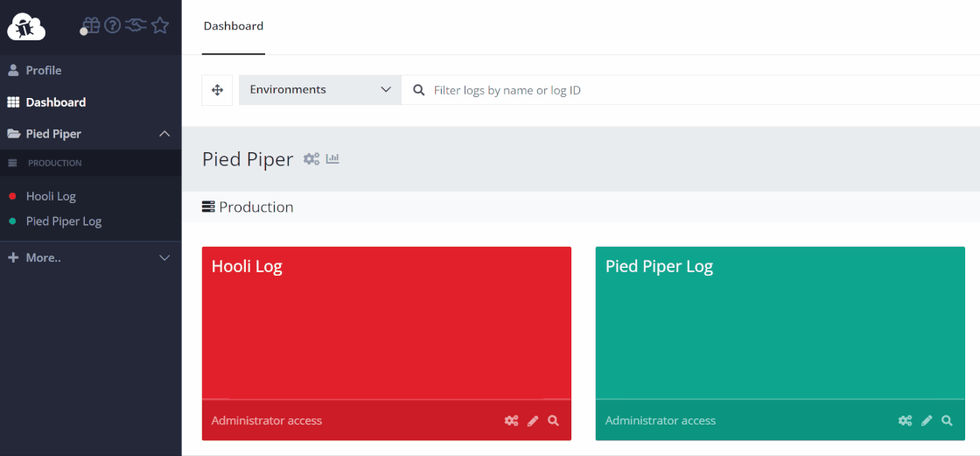Open Pied Piper usage chart icon
980x456 pixels.
click(332, 159)
